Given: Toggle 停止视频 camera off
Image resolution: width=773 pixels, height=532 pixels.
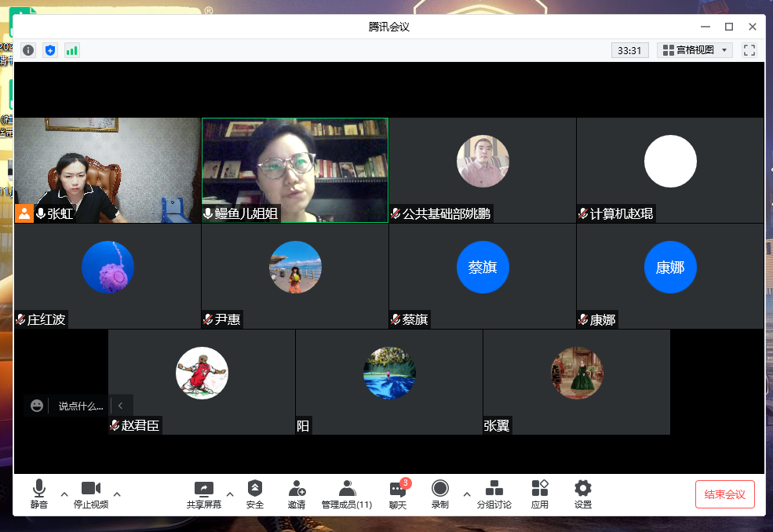Looking at the screenshot, I should pos(91,494).
